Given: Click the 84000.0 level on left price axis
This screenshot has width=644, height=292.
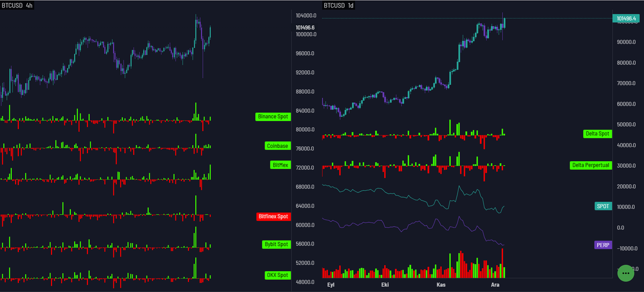Looking at the screenshot, I should tap(306, 111).
